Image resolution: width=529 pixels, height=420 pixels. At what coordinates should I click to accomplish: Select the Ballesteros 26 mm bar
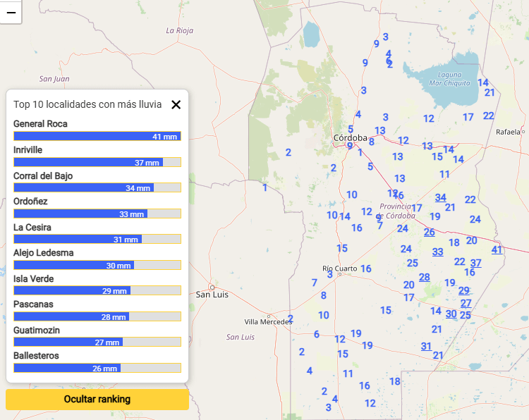click(x=97, y=369)
